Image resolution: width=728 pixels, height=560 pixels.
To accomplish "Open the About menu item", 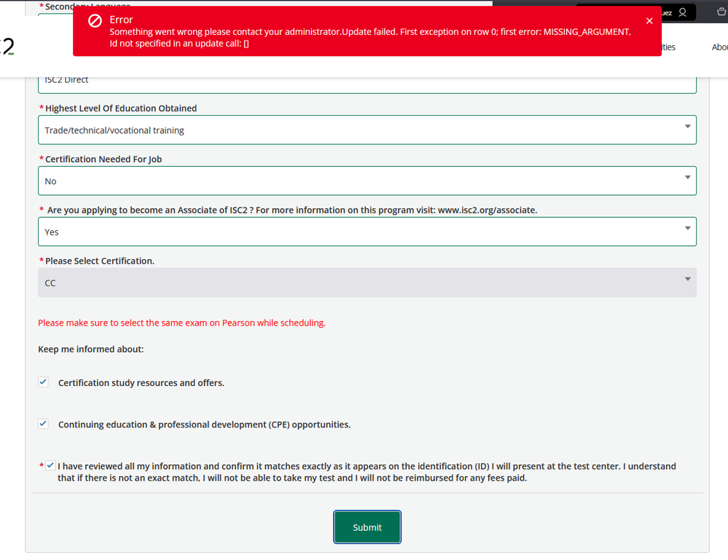I will 719,47.
